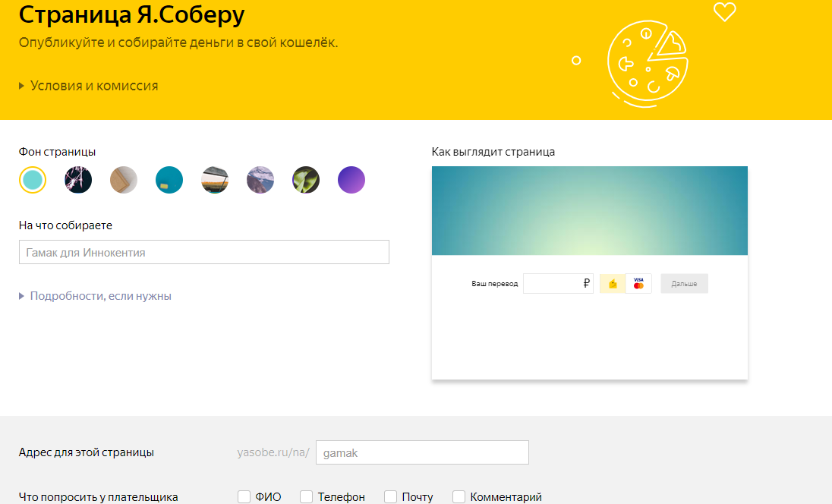Expand the 'Условия и комиссия' section
This screenshot has height=504, width=832.
(89, 86)
